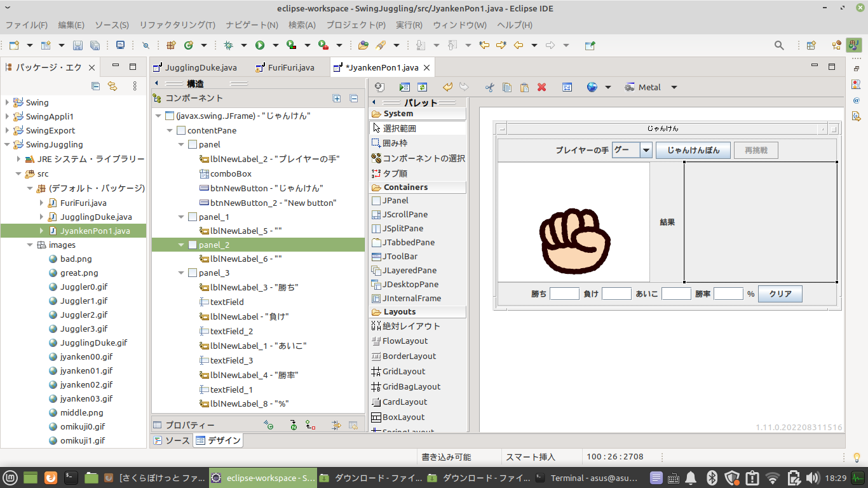Click クリア button in preview
Viewport: 868px width, 488px height.
pyautogui.click(x=780, y=294)
